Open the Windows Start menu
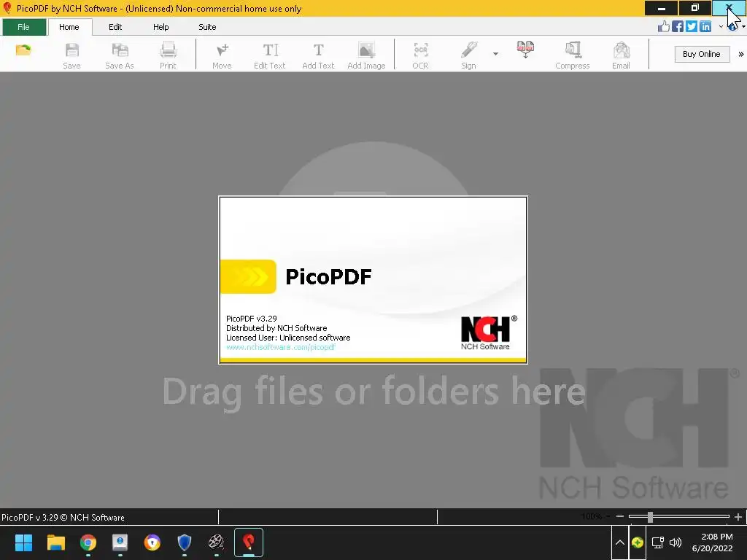This screenshot has width=747, height=560. [24, 542]
